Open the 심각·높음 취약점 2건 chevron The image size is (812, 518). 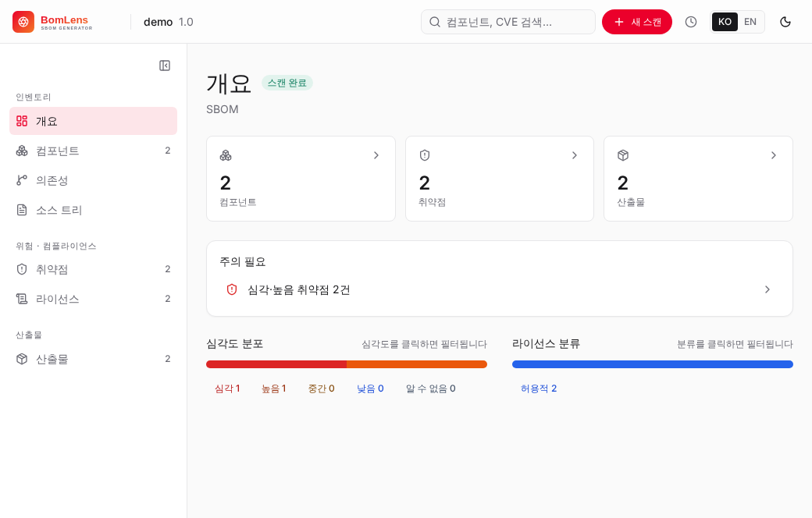[x=767, y=289]
